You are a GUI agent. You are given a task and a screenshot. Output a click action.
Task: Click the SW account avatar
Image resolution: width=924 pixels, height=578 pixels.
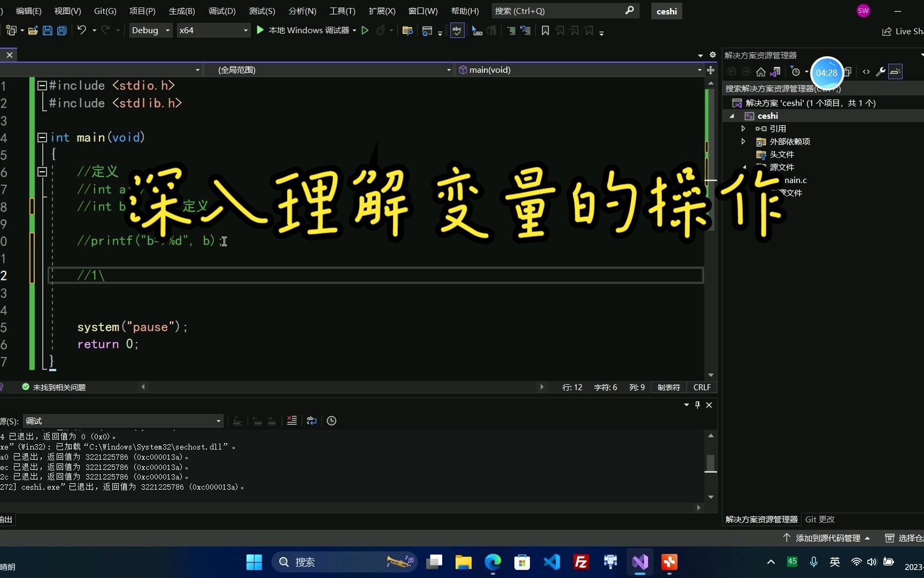click(863, 11)
